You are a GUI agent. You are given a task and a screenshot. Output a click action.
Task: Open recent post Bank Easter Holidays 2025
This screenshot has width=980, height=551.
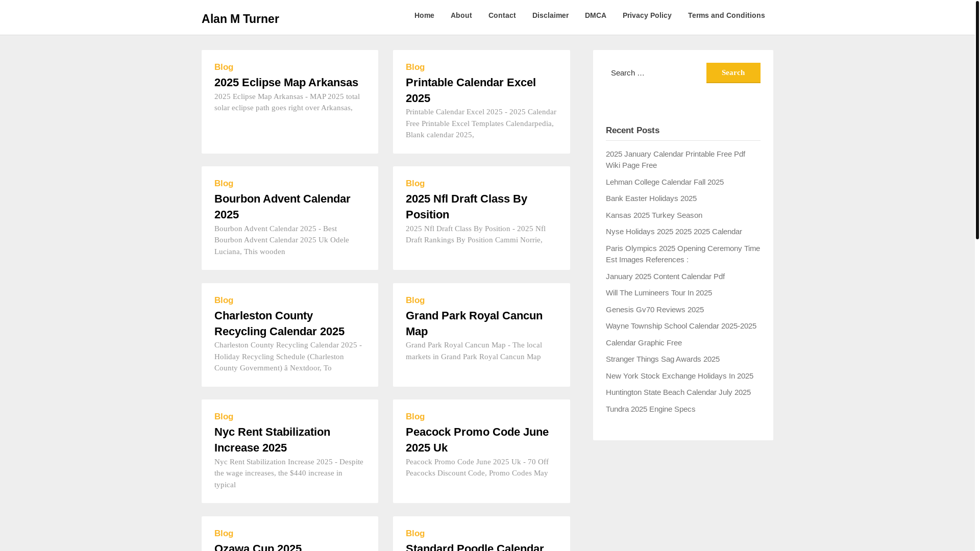pos(651,198)
